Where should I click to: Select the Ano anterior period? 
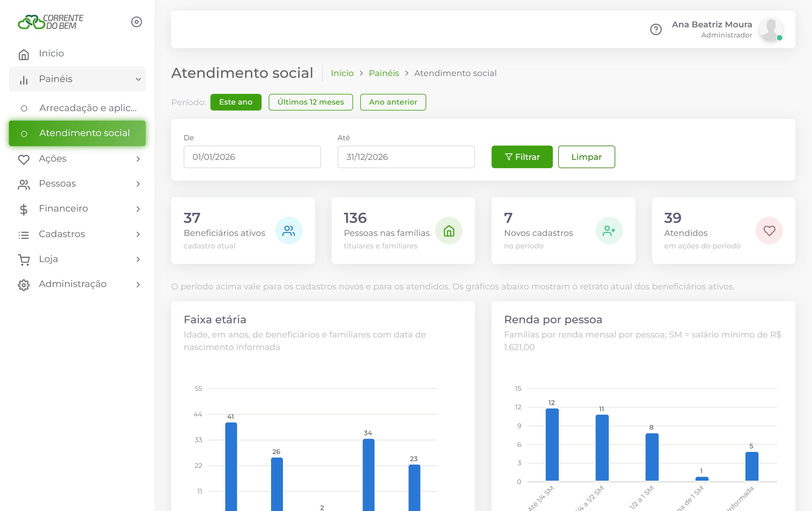[x=393, y=102]
